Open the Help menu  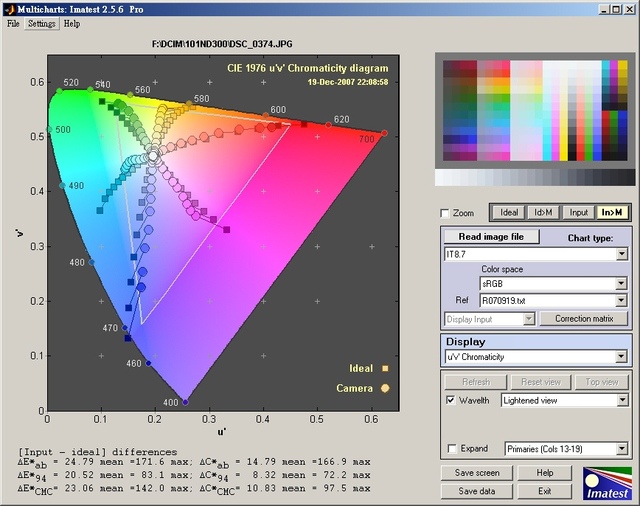tap(72, 24)
